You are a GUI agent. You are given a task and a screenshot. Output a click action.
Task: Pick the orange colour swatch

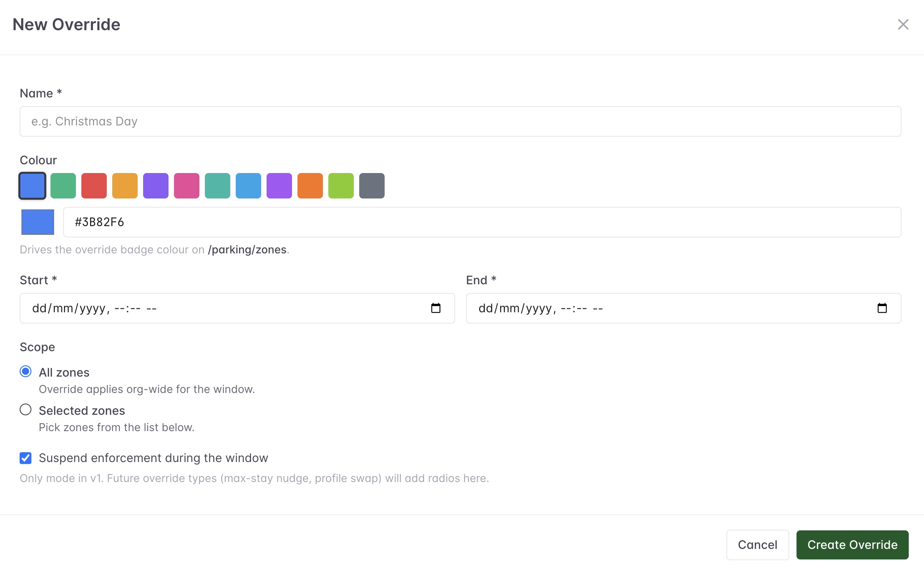[x=311, y=186]
